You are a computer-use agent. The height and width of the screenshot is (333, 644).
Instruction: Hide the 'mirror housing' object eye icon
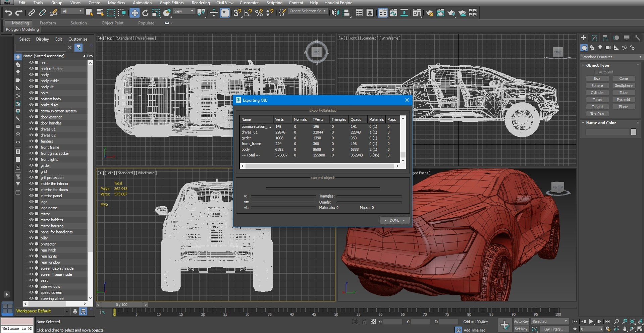(x=31, y=226)
